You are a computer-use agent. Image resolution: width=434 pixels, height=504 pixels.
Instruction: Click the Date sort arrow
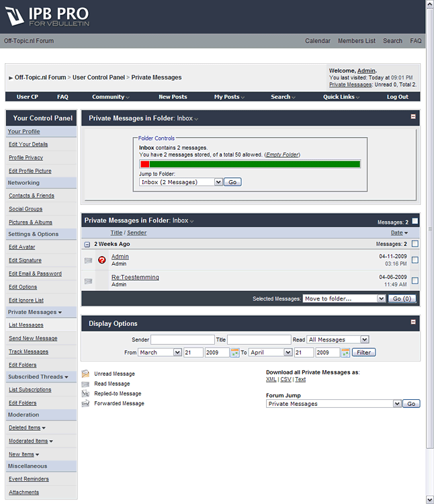[406, 233]
